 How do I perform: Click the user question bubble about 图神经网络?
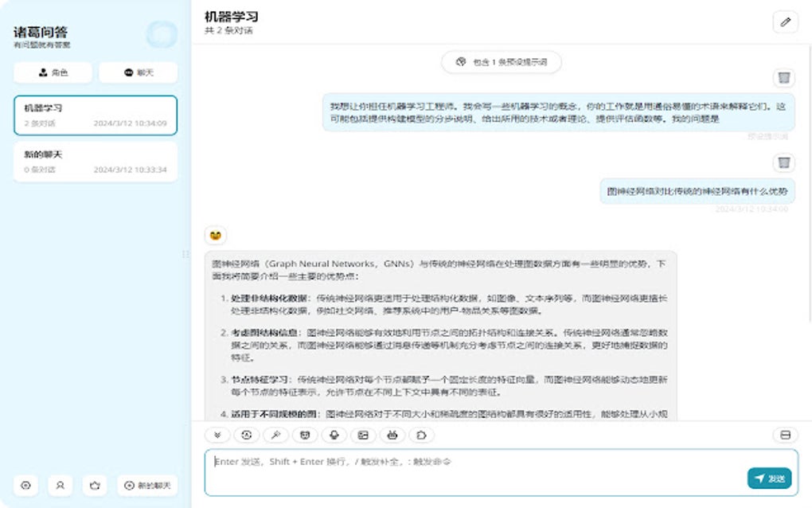point(697,192)
